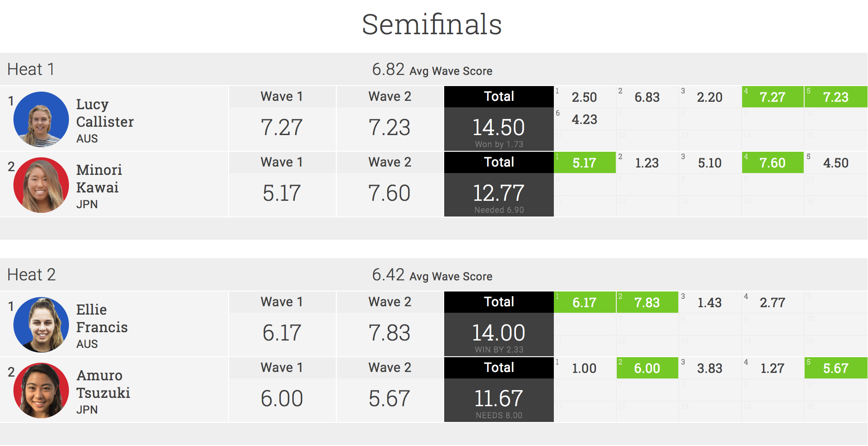
Task: Click the Minori Kawai name
Action: tap(99, 179)
